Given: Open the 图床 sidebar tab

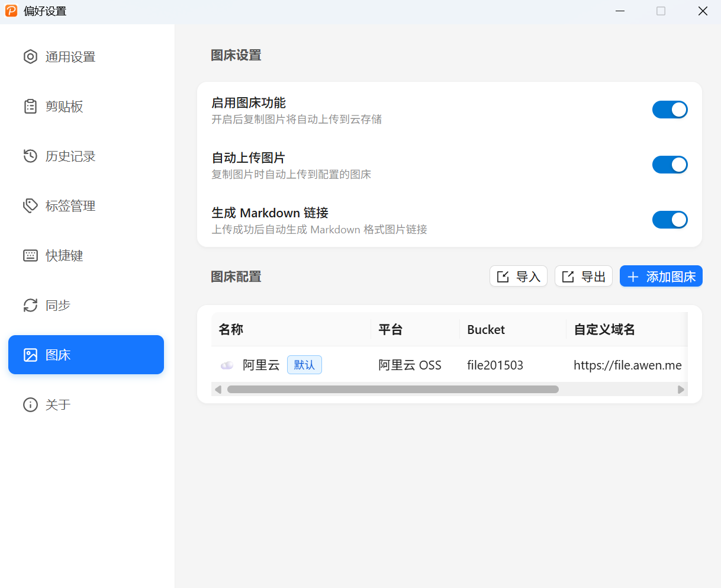Looking at the screenshot, I should coord(86,355).
